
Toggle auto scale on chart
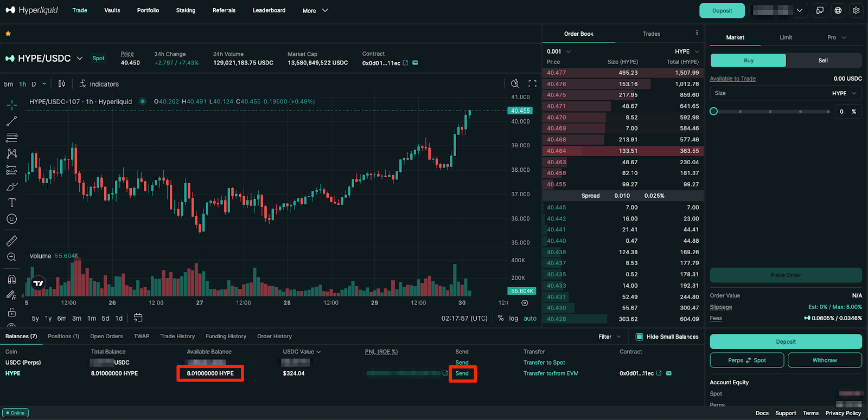tap(530, 318)
